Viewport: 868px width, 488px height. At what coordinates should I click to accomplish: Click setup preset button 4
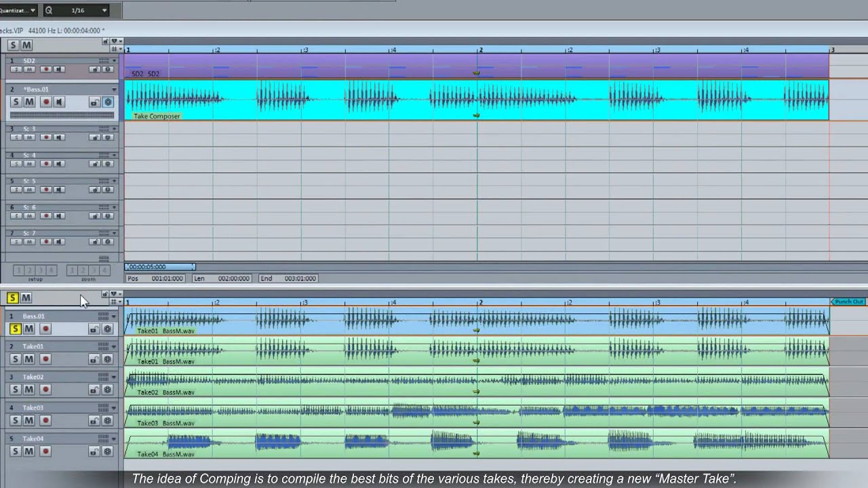[x=50, y=270]
